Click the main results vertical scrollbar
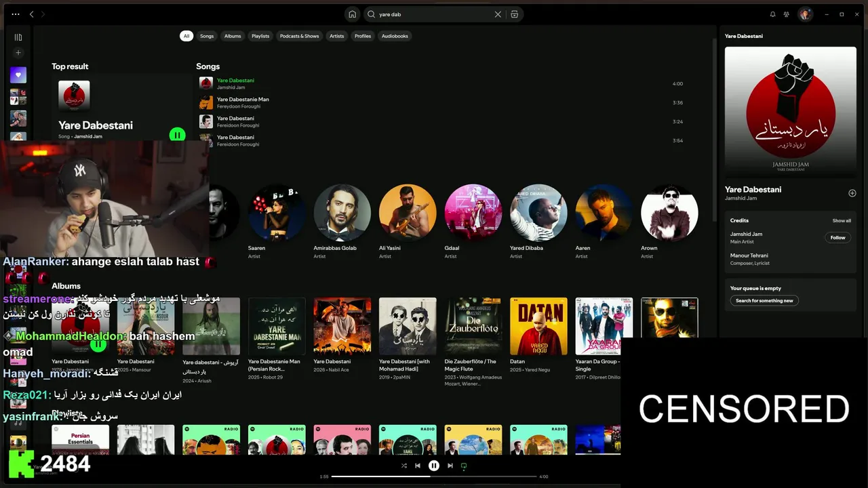The height and width of the screenshot is (488, 868). 713,129
